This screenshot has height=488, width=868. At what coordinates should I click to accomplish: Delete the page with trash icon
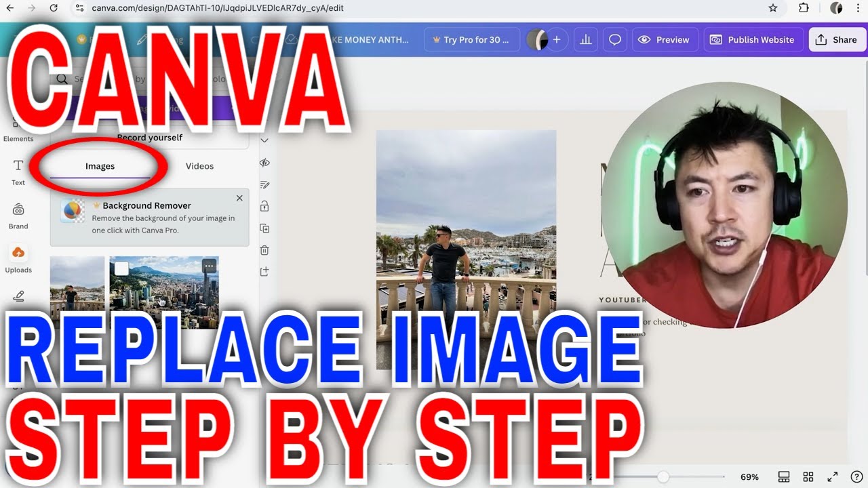tap(264, 250)
